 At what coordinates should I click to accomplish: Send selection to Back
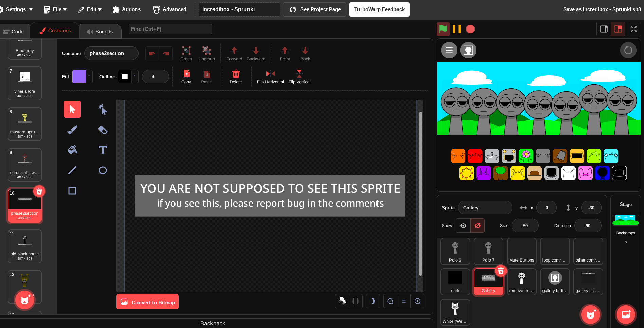(305, 54)
